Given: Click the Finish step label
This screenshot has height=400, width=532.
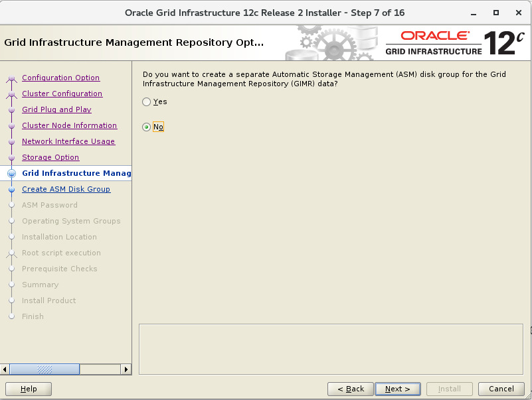Looking at the screenshot, I should pos(33,316).
